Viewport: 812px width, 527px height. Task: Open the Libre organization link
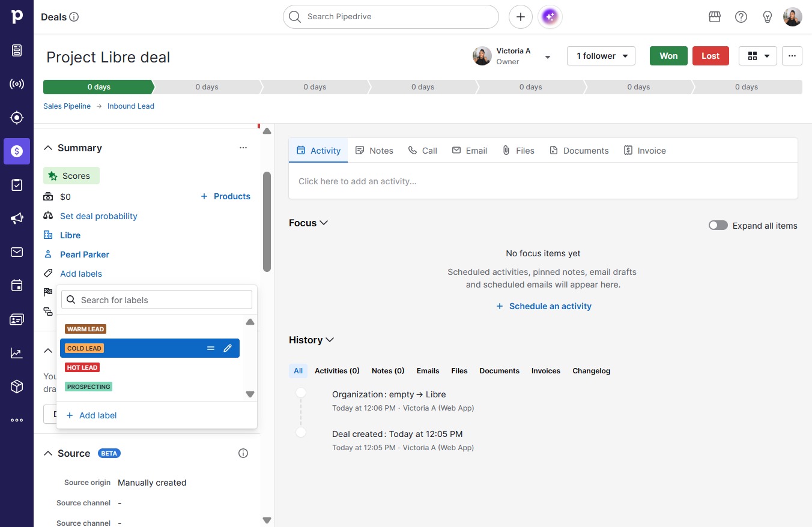coord(70,235)
